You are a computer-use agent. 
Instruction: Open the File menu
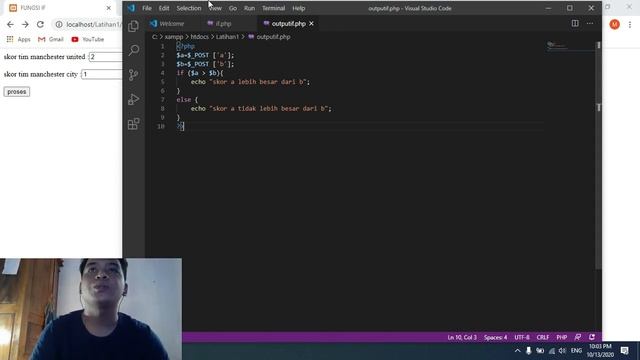147,8
